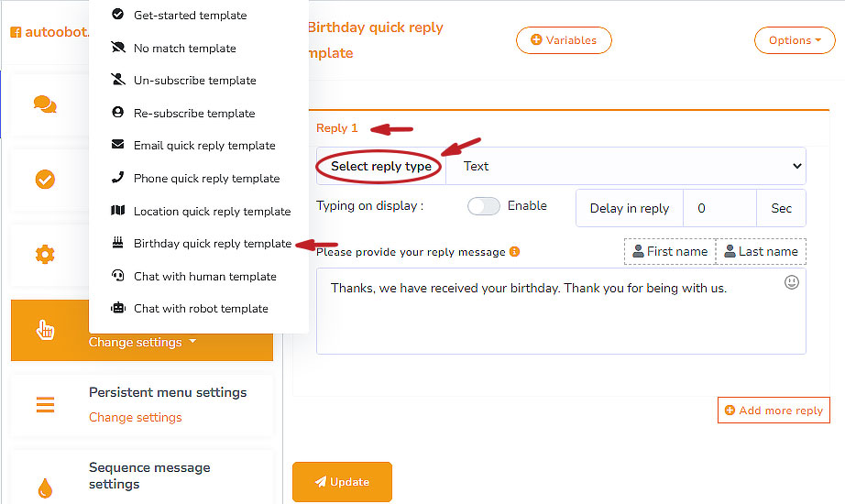
Task: Open the Variables button
Action: point(564,40)
